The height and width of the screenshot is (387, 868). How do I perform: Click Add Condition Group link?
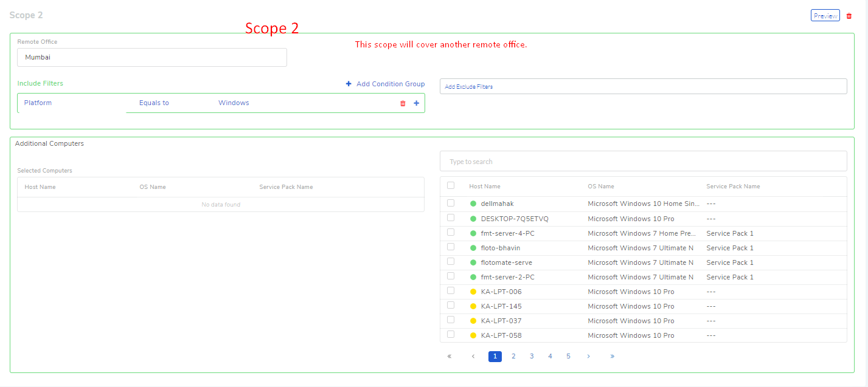tap(391, 84)
